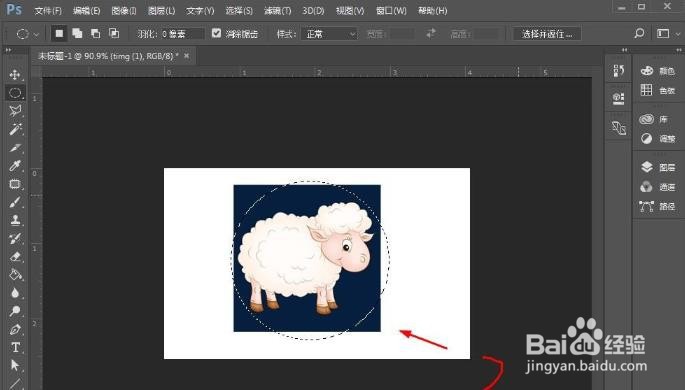Select the Dodge tool
The height and width of the screenshot is (390, 685).
point(15,311)
